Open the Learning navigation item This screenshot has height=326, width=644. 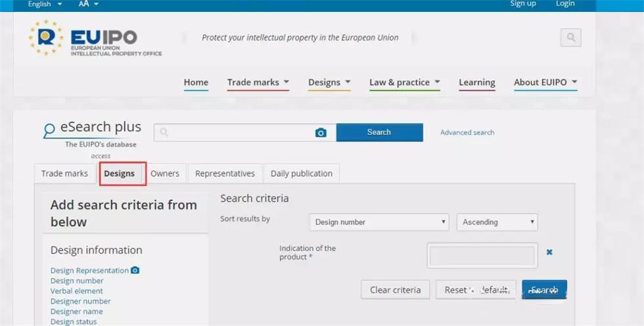pos(477,83)
